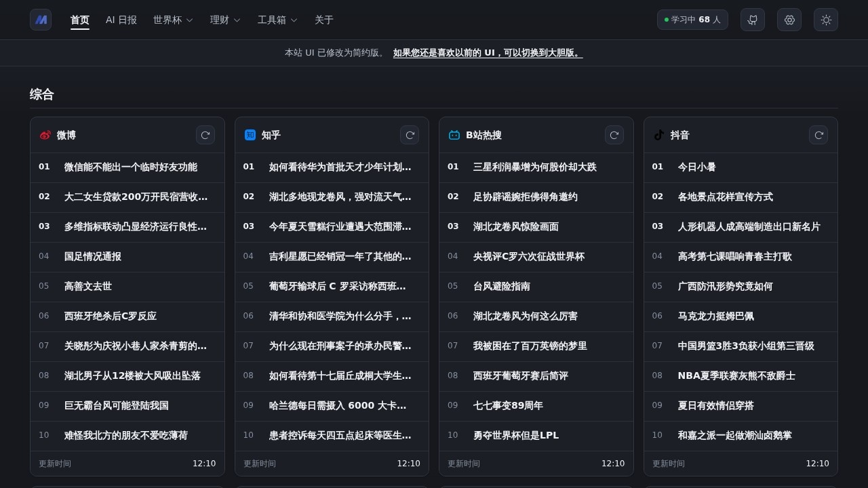Open the settings gear icon

click(789, 20)
